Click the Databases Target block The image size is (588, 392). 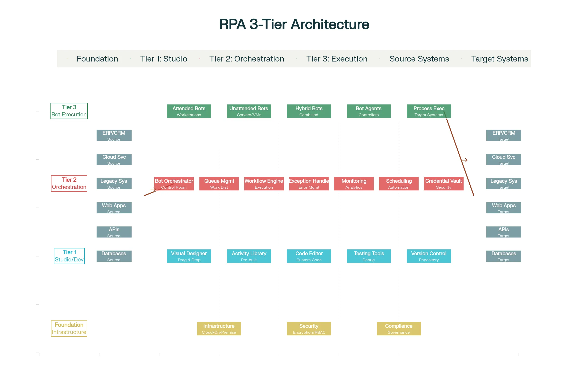503,256
